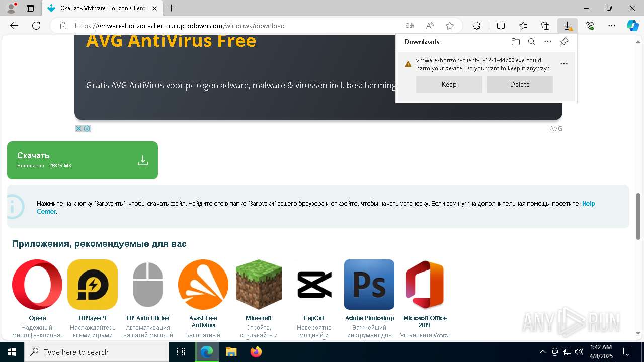644x362 pixels.
Task: Close the AVG ad with X icon
Action: click(x=78, y=128)
